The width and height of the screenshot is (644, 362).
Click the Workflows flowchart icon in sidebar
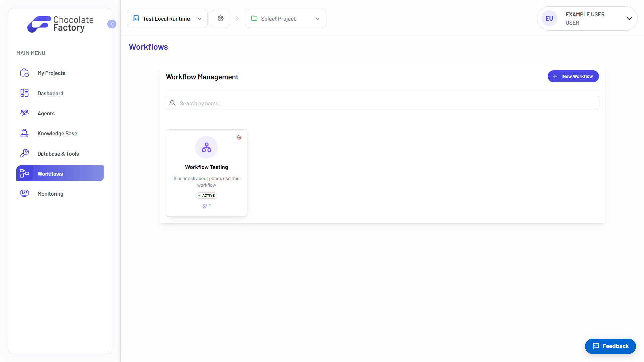[24, 173]
